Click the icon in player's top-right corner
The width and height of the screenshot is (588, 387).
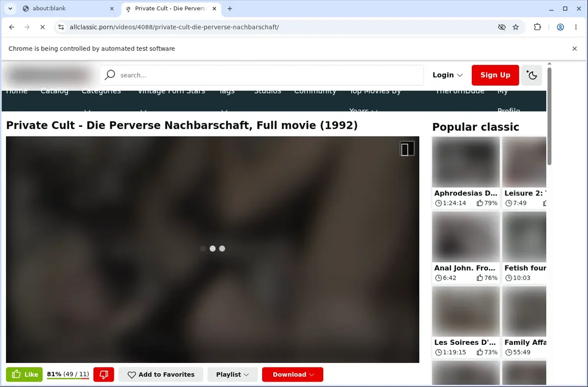tap(407, 148)
